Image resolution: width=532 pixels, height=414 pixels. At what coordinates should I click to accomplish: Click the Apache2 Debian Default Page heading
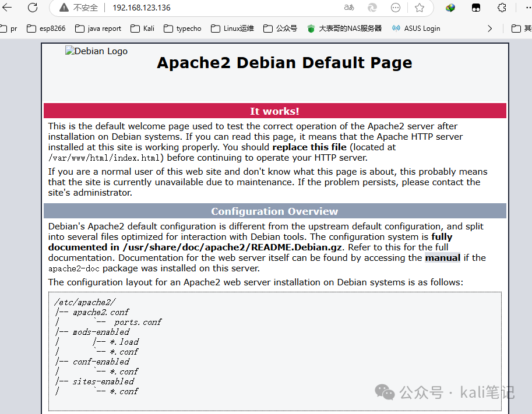(x=284, y=63)
